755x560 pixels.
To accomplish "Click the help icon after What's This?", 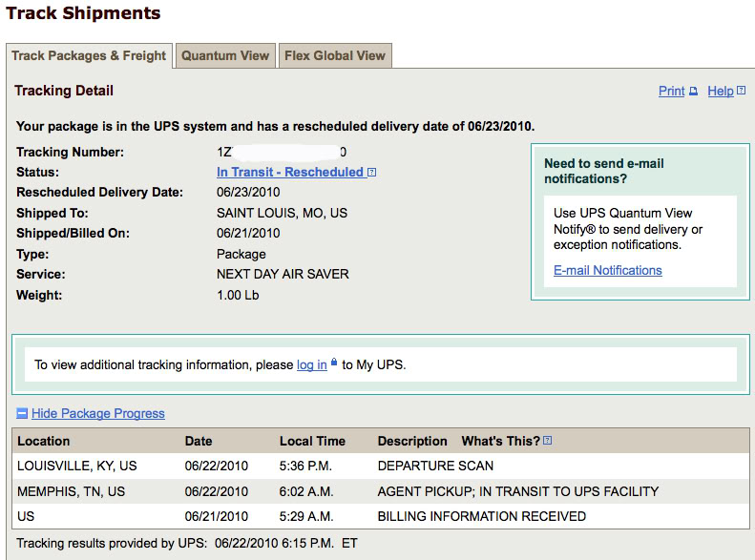I will coord(548,441).
